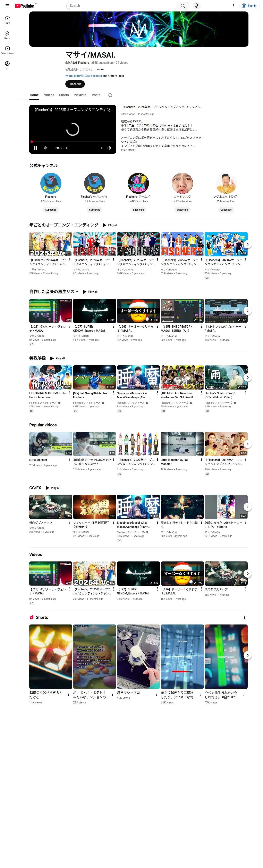Pause the featured video player
The width and height of the screenshot is (263, 868).
(36, 148)
